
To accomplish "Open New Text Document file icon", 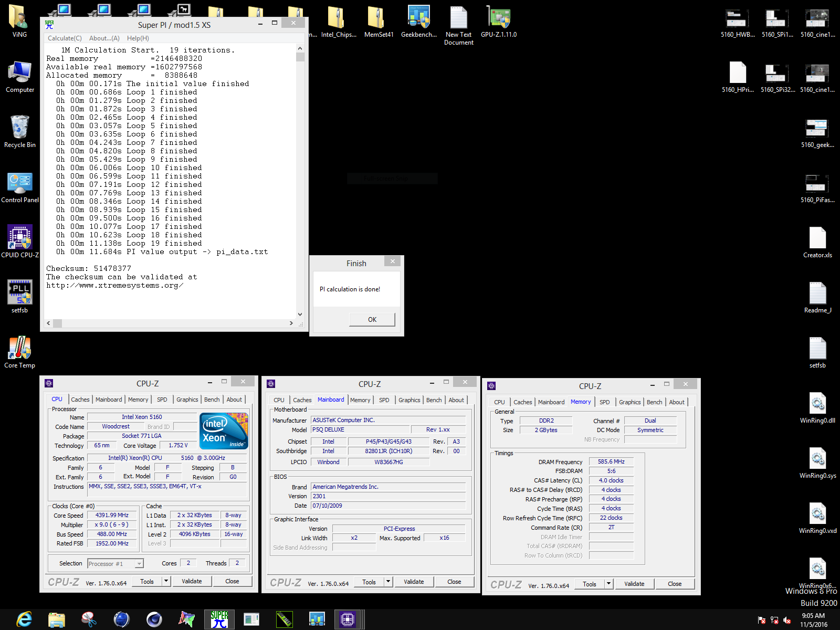I will [x=458, y=25].
